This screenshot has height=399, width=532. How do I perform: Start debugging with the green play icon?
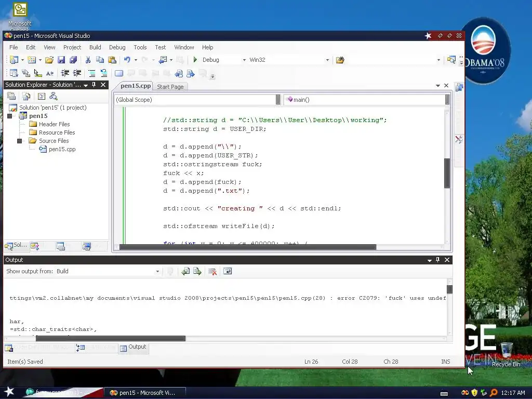tap(195, 60)
